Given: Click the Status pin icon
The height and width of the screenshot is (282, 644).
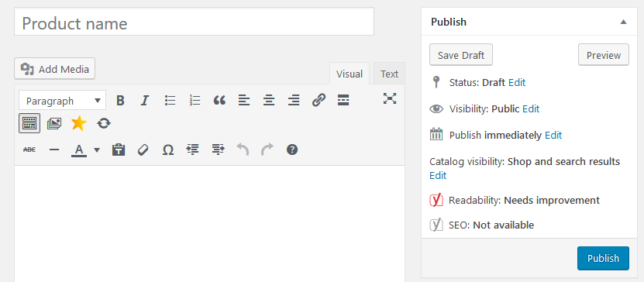Looking at the screenshot, I should tap(436, 82).
